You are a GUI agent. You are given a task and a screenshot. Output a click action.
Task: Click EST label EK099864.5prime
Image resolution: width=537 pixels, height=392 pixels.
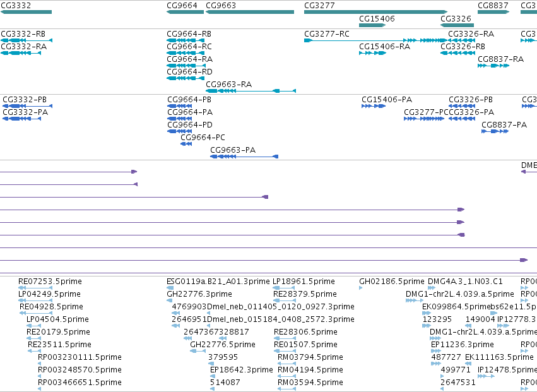pyautogui.click(x=455, y=307)
